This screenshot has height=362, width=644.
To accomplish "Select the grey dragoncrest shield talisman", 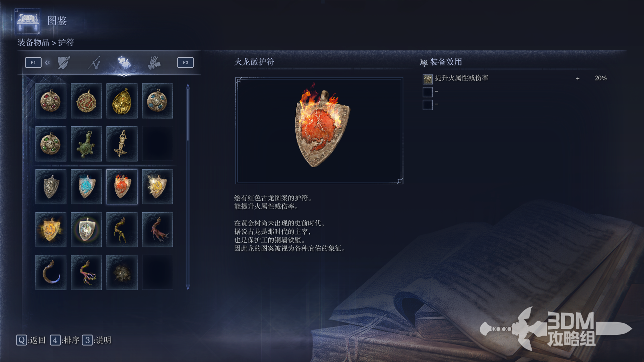I will [x=51, y=187].
